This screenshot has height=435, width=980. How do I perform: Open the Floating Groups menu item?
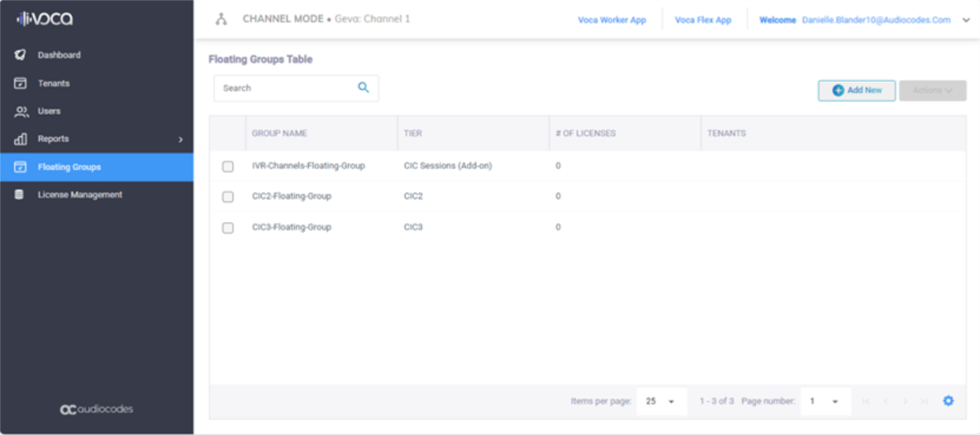click(69, 168)
